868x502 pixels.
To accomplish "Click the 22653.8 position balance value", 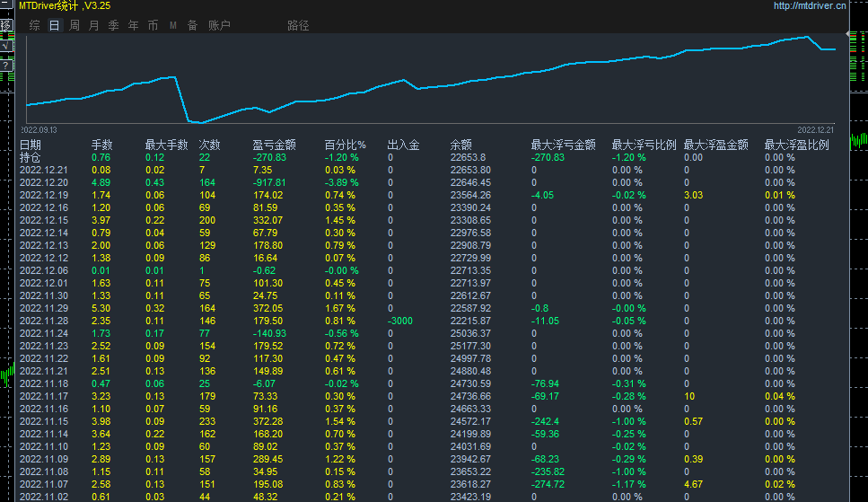I will click(x=468, y=157).
